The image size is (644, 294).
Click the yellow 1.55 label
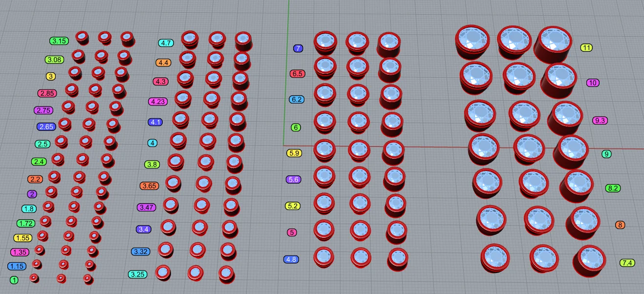[x=22, y=238]
